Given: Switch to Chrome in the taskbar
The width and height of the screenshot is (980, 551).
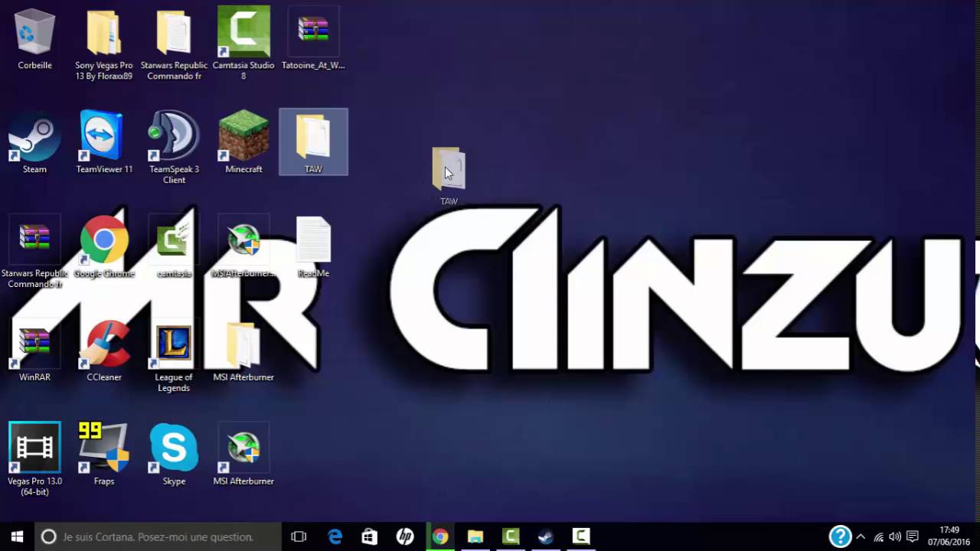Looking at the screenshot, I should [x=440, y=536].
